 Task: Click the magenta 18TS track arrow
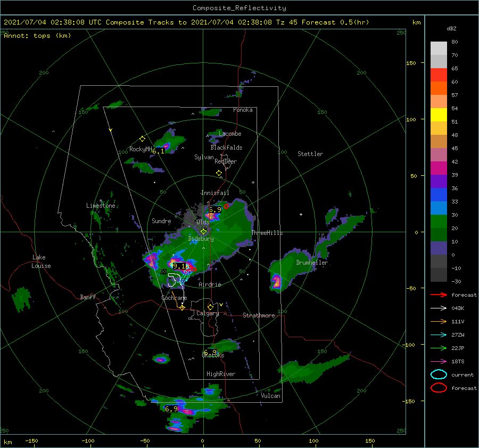click(x=439, y=362)
